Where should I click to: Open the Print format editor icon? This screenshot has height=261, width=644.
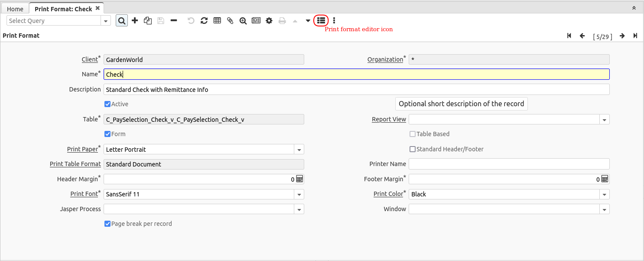tap(321, 20)
